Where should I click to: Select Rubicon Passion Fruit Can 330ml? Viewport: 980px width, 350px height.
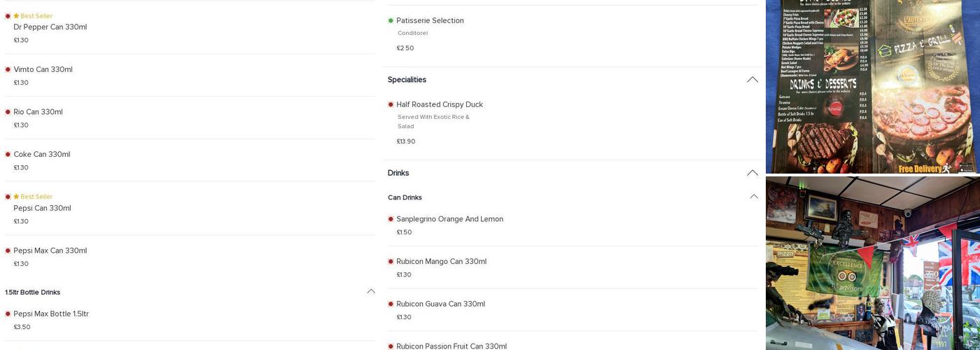(451, 346)
